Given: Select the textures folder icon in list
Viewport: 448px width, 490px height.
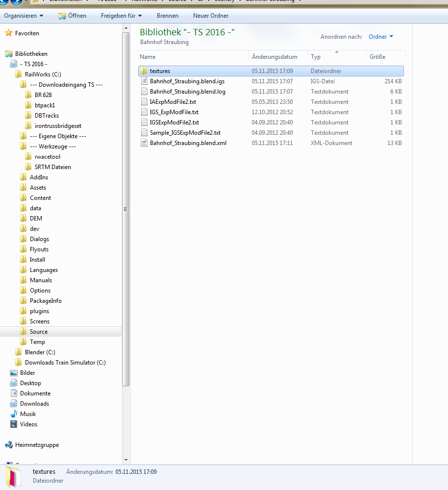Looking at the screenshot, I should click(144, 71).
